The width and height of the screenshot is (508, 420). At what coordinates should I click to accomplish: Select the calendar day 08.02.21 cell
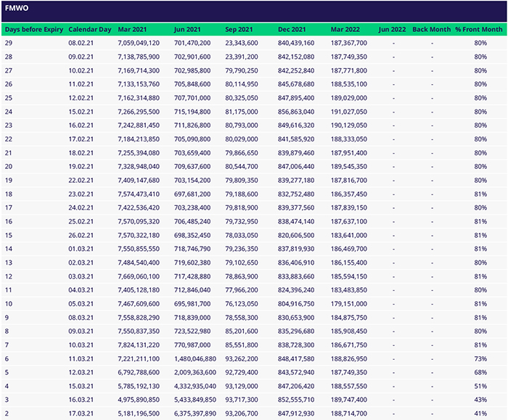[x=82, y=44]
